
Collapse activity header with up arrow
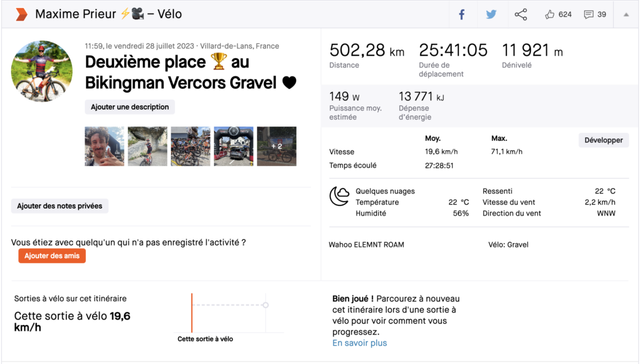pyautogui.click(x=626, y=15)
